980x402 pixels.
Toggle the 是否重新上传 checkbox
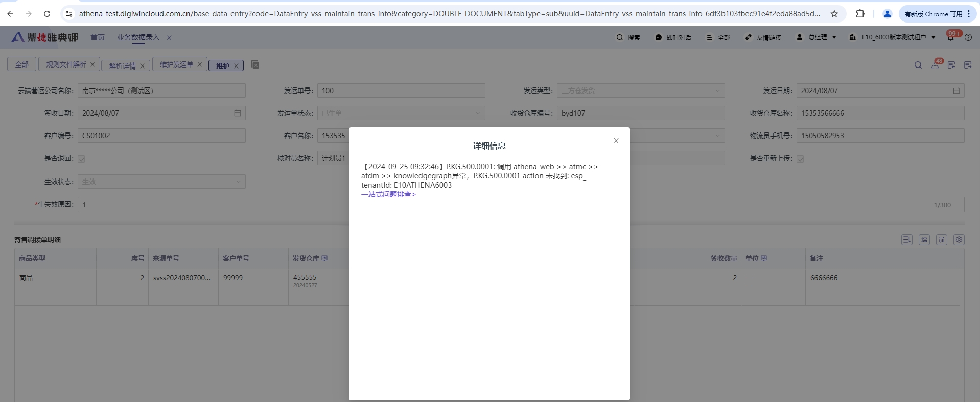(800, 159)
